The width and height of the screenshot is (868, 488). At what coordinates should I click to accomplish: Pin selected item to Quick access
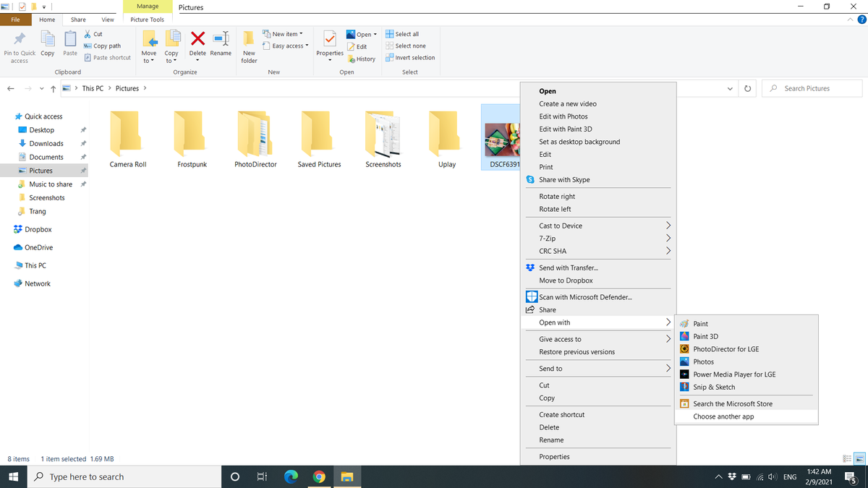pyautogui.click(x=19, y=48)
